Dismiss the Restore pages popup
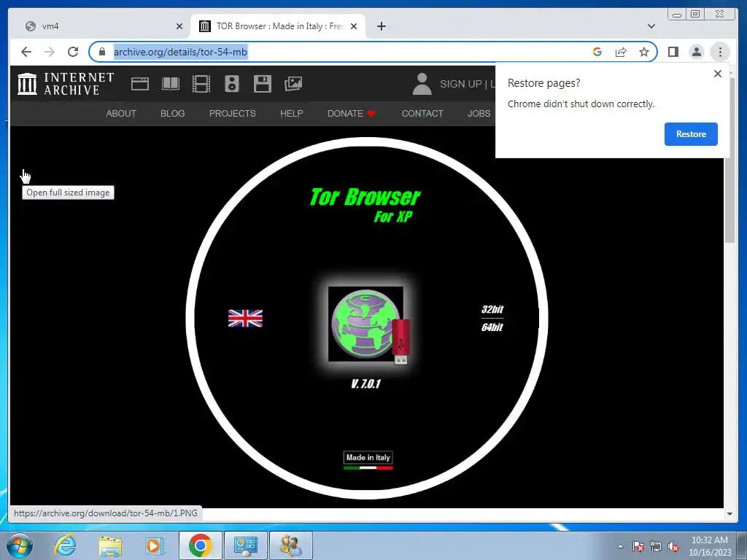747x560 pixels. (718, 74)
